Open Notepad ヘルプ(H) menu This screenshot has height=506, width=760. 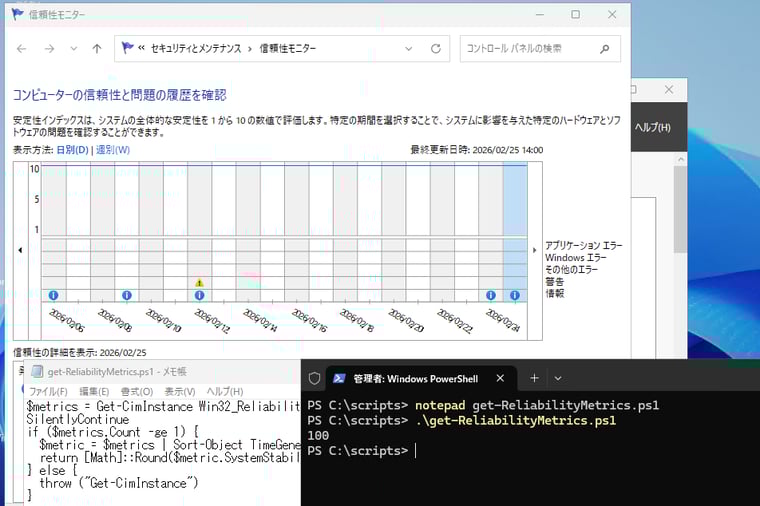224,391
